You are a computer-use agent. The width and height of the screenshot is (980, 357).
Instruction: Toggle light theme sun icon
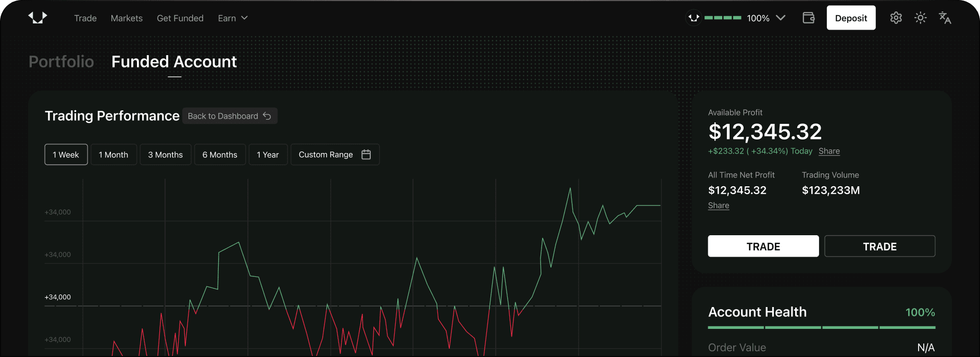click(921, 18)
